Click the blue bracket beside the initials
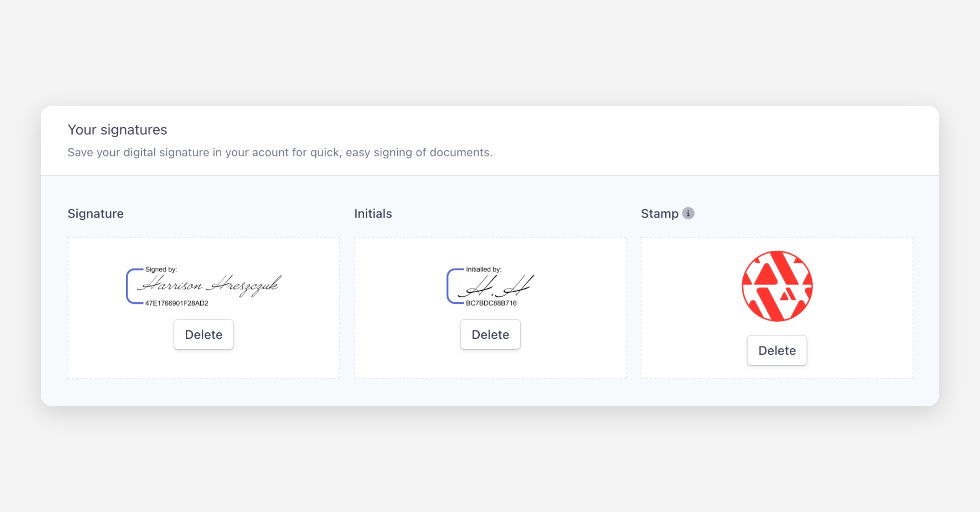This screenshot has width=980, height=512. (x=449, y=286)
